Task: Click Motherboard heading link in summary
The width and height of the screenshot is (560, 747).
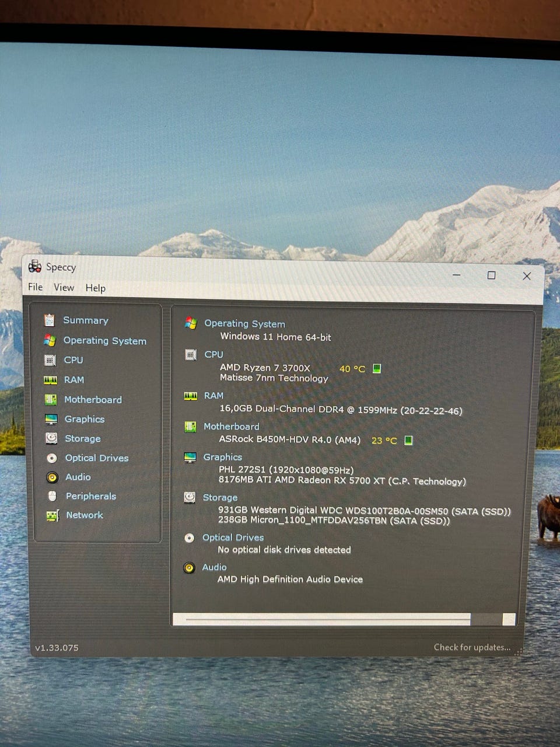Action: tap(232, 427)
